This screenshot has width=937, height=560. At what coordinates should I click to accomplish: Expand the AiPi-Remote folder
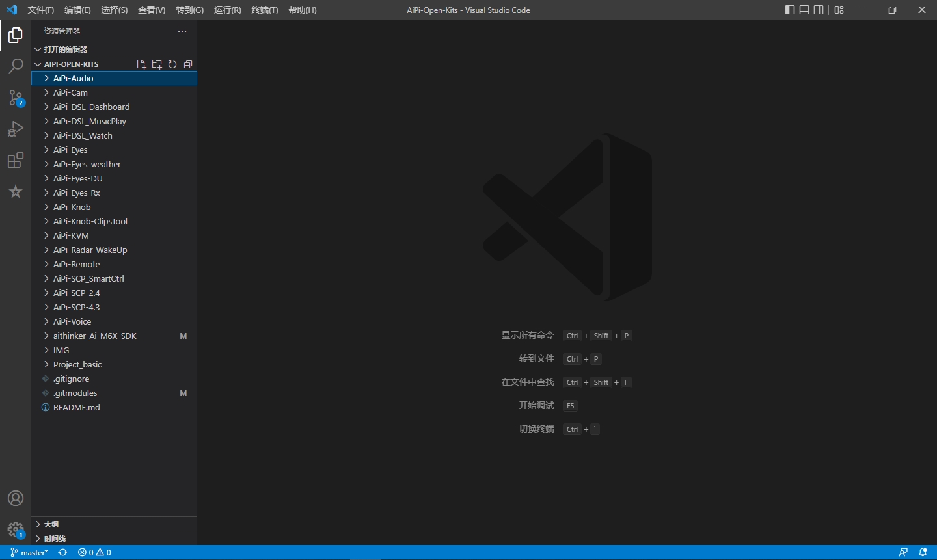coord(114,264)
